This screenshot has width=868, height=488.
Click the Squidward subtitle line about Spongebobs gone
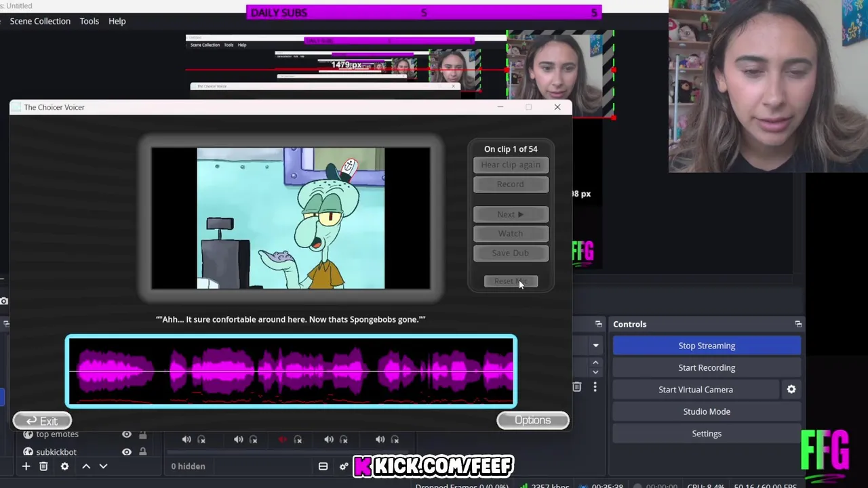click(290, 319)
